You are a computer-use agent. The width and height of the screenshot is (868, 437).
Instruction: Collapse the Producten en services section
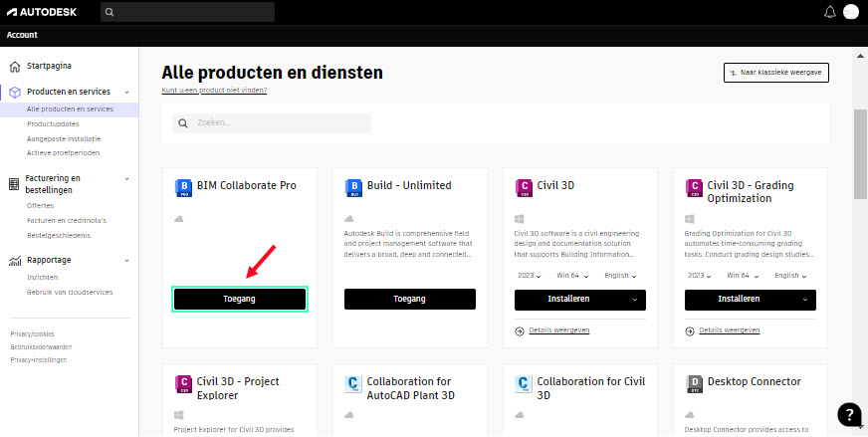[126, 92]
